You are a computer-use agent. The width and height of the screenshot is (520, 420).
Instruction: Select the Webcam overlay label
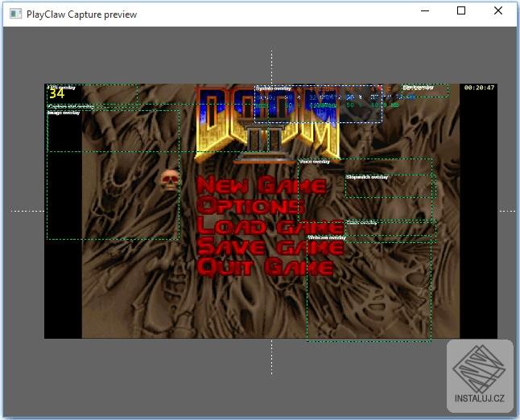coord(327,237)
